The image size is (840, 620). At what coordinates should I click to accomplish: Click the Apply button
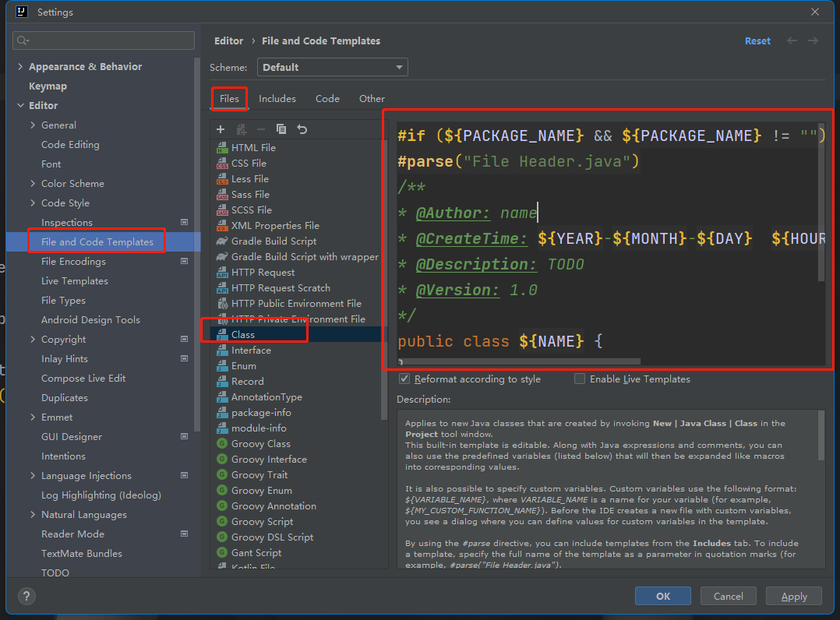[x=794, y=596]
